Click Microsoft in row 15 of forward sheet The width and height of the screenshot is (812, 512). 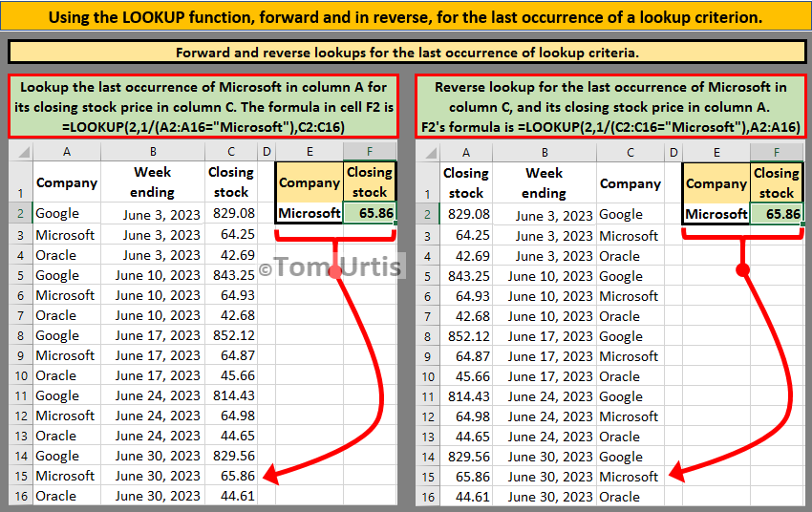tap(67, 476)
